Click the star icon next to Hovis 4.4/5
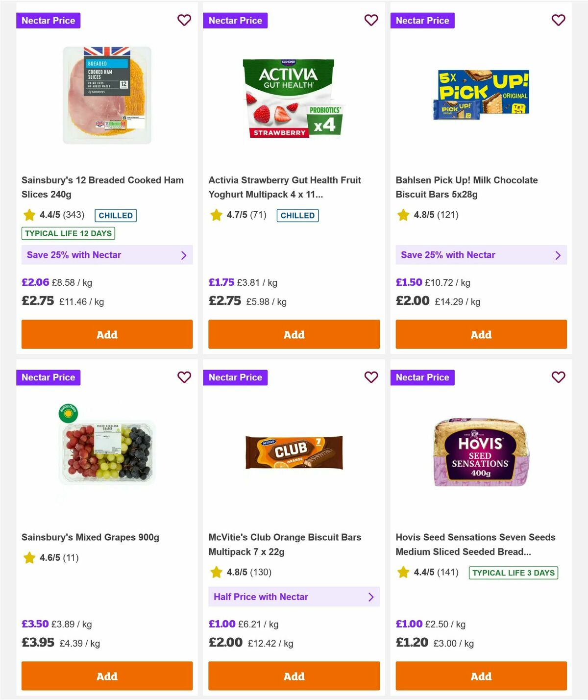 pyautogui.click(x=403, y=572)
